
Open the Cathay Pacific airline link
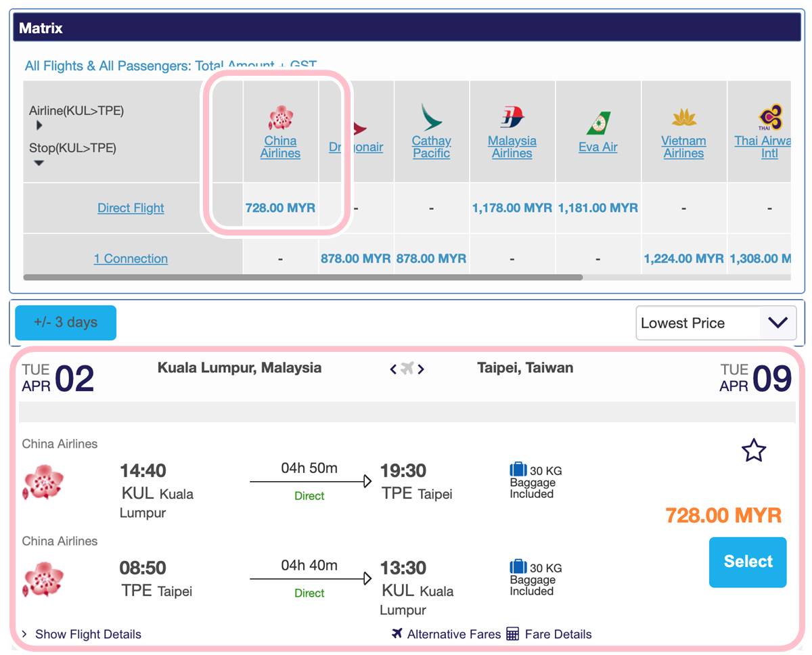coord(431,147)
